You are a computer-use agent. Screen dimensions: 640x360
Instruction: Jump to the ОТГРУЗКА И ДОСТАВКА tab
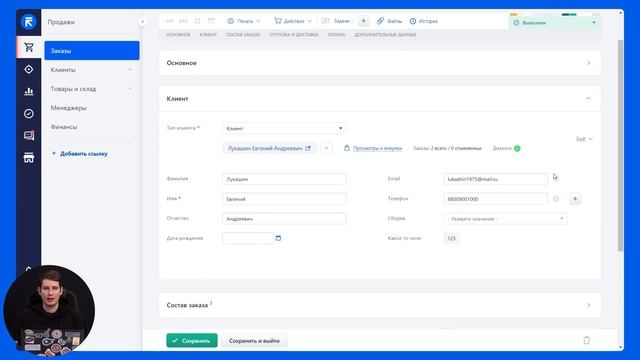[x=293, y=35]
